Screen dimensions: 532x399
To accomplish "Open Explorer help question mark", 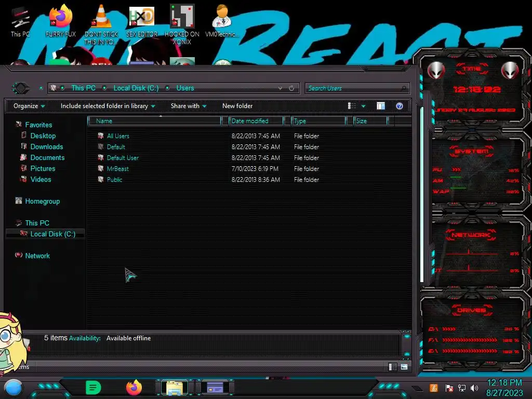I will pyautogui.click(x=400, y=106).
